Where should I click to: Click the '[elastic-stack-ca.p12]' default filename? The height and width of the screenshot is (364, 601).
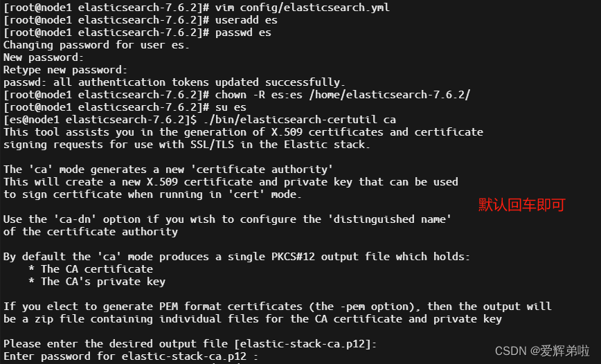pos(303,344)
